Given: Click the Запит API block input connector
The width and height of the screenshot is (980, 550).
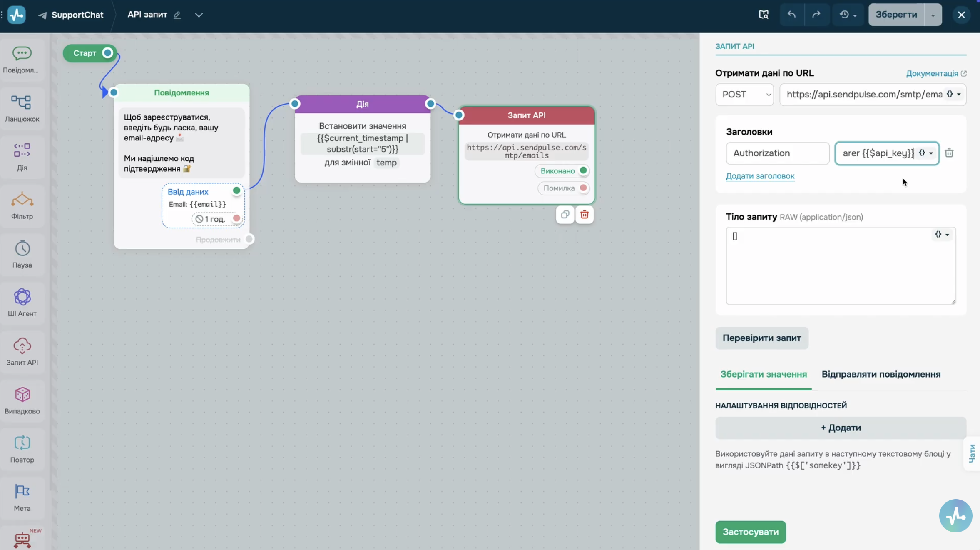Looking at the screenshot, I should (x=459, y=115).
